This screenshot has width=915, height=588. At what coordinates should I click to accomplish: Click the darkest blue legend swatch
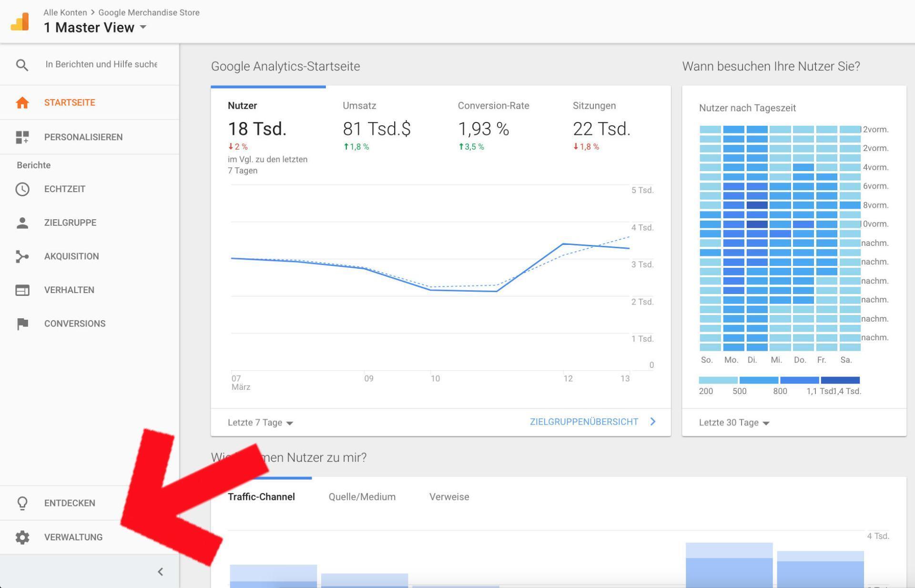pos(840,380)
